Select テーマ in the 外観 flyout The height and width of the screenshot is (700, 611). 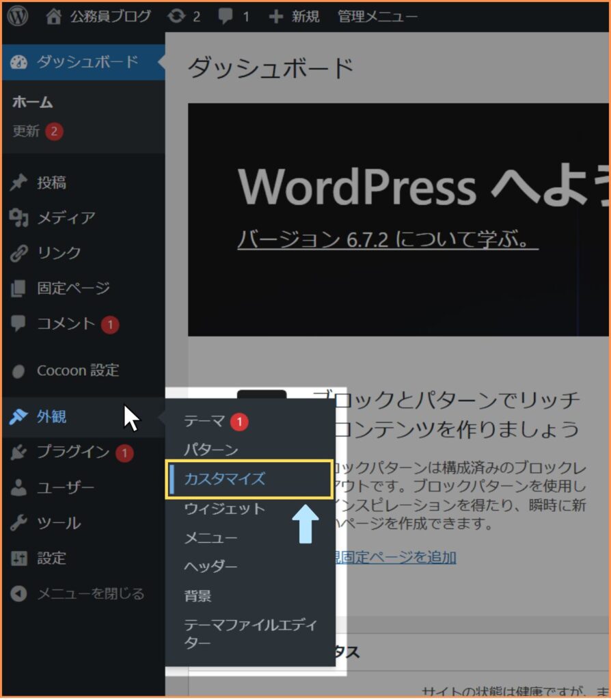tap(204, 420)
